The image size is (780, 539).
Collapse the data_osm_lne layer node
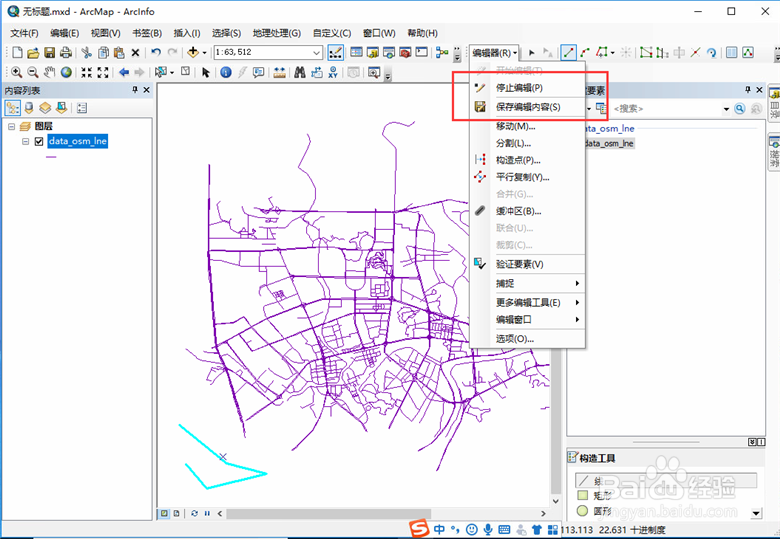click(25, 142)
